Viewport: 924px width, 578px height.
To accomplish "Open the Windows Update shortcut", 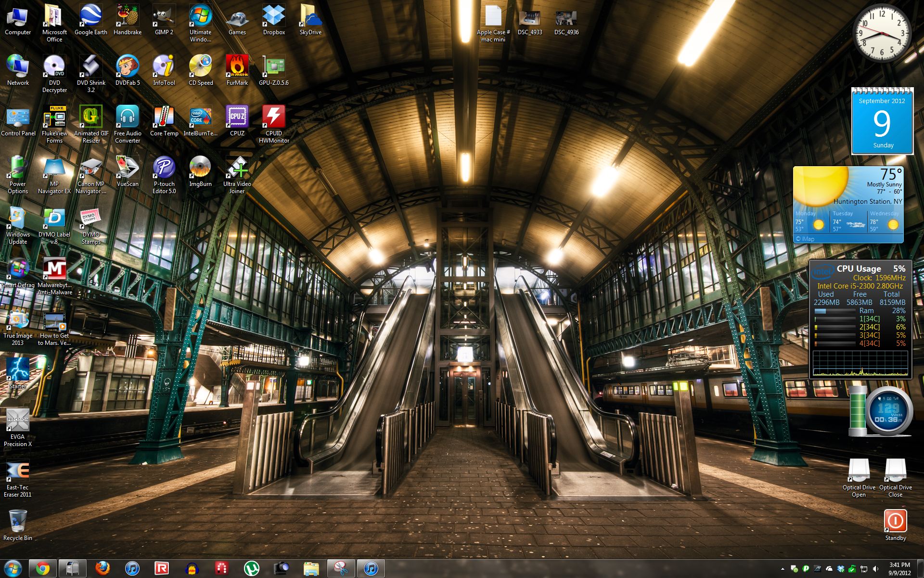I will 18,225.
